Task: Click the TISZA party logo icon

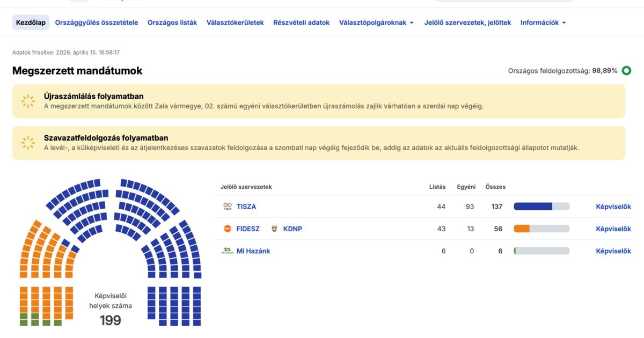Action: click(228, 207)
